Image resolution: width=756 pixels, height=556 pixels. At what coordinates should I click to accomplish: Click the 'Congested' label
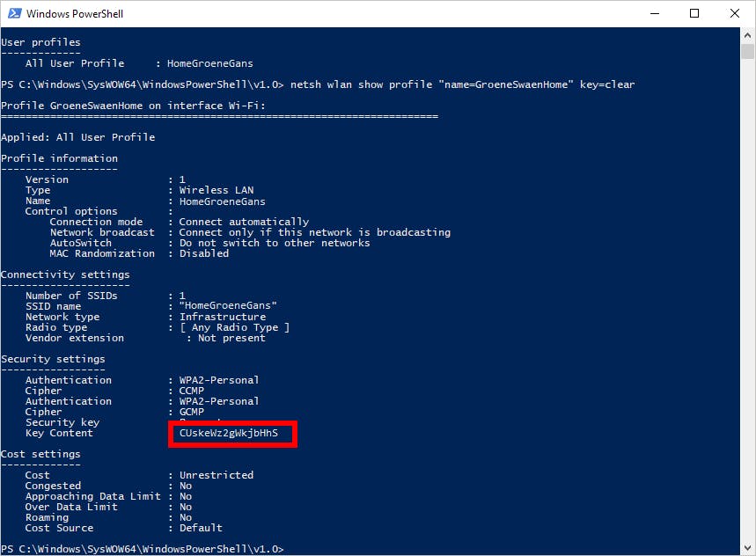[53, 486]
